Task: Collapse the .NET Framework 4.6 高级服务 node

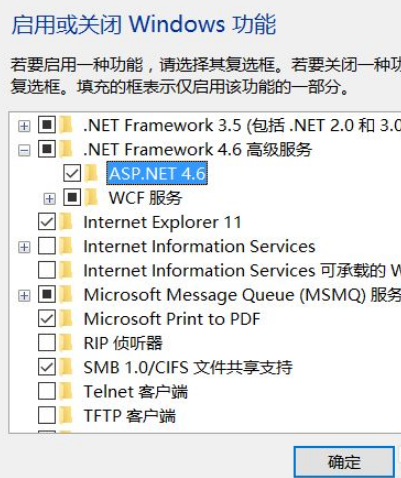Action: click(x=24, y=151)
